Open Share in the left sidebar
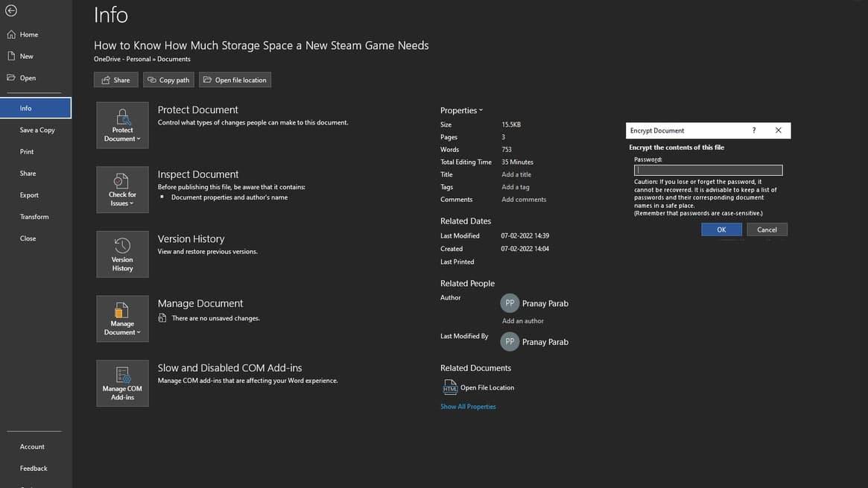This screenshot has height=488, width=868. (x=28, y=173)
